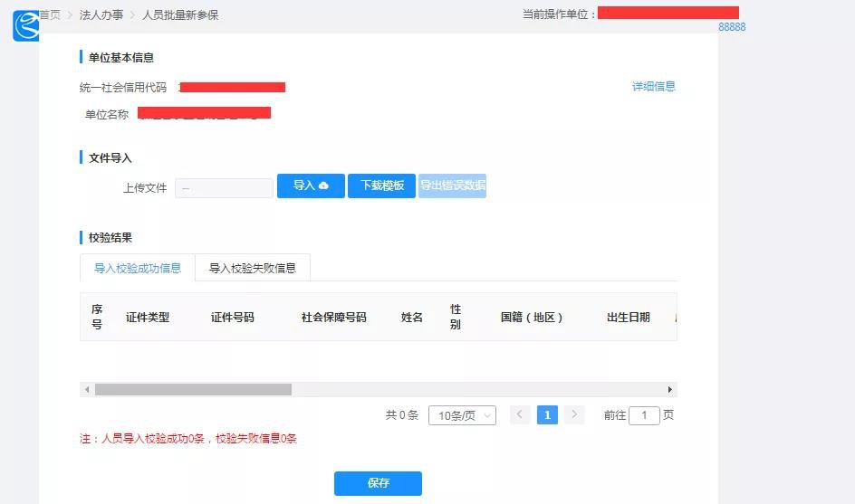This screenshot has height=504, width=855.
Task: Go to 法人办事 breadcrumb
Action: pos(101,15)
